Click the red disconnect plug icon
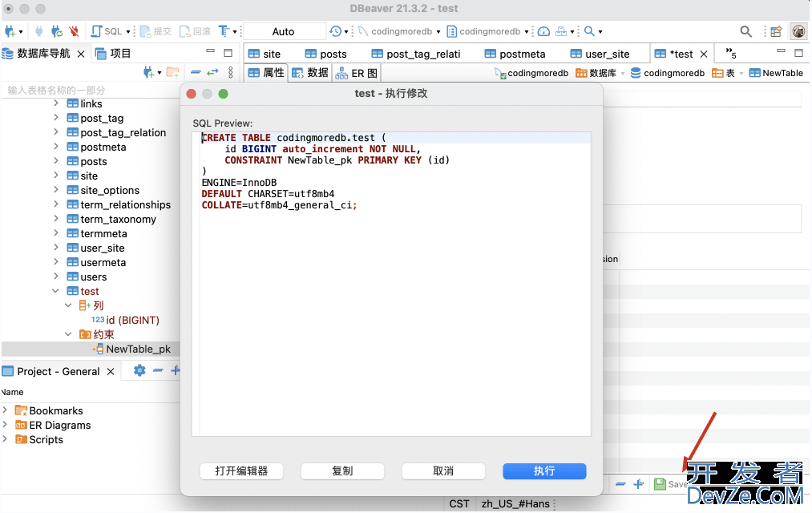Image resolution: width=812 pixels, height=513 pixels. coord(74,31)
